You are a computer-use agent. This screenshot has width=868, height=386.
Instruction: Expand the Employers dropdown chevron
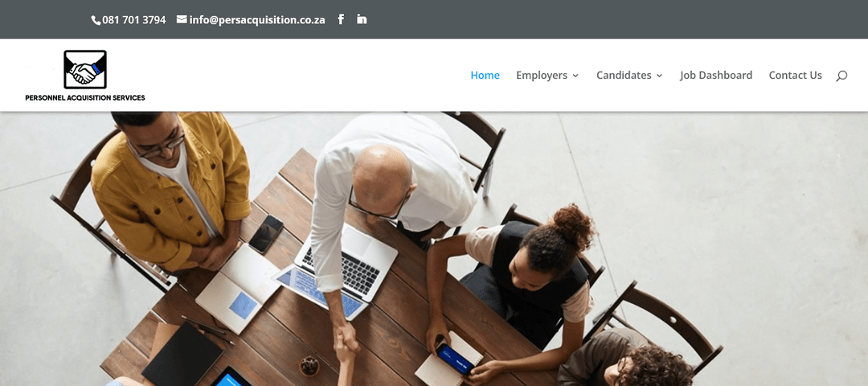(575, 76)
